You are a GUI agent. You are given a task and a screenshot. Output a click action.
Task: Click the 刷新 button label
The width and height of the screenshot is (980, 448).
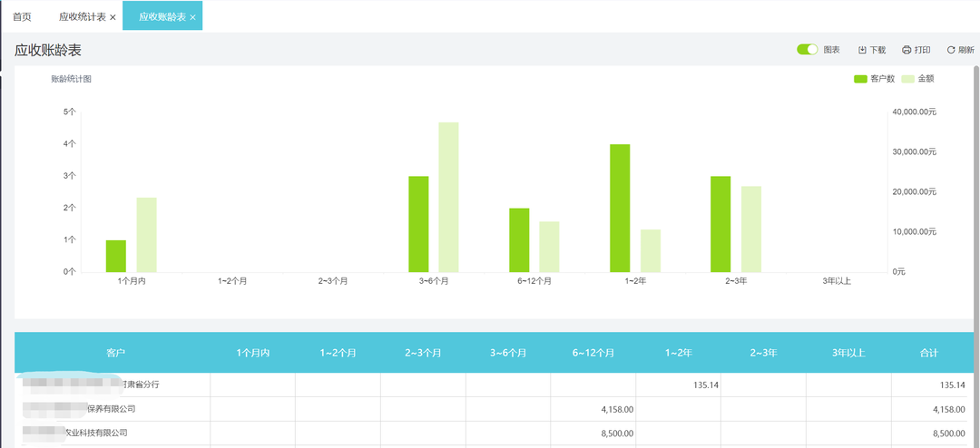coord(965,50)
